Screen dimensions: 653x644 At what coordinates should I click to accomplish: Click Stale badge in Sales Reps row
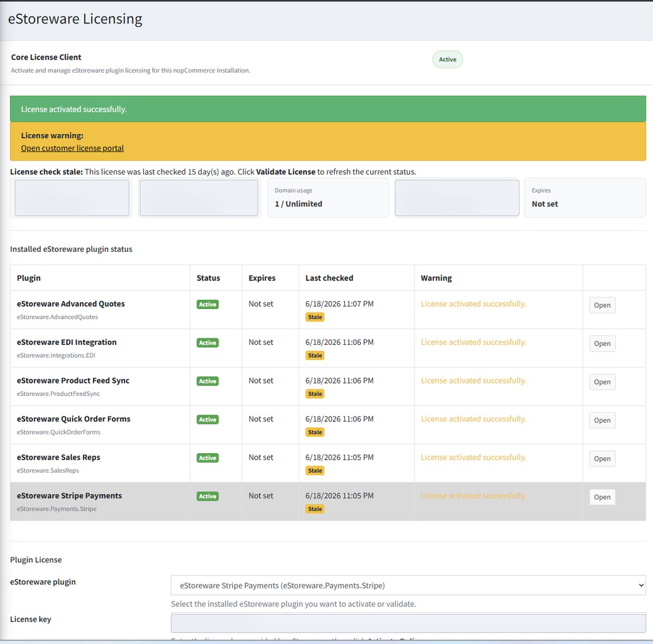[x=315, y=470]
